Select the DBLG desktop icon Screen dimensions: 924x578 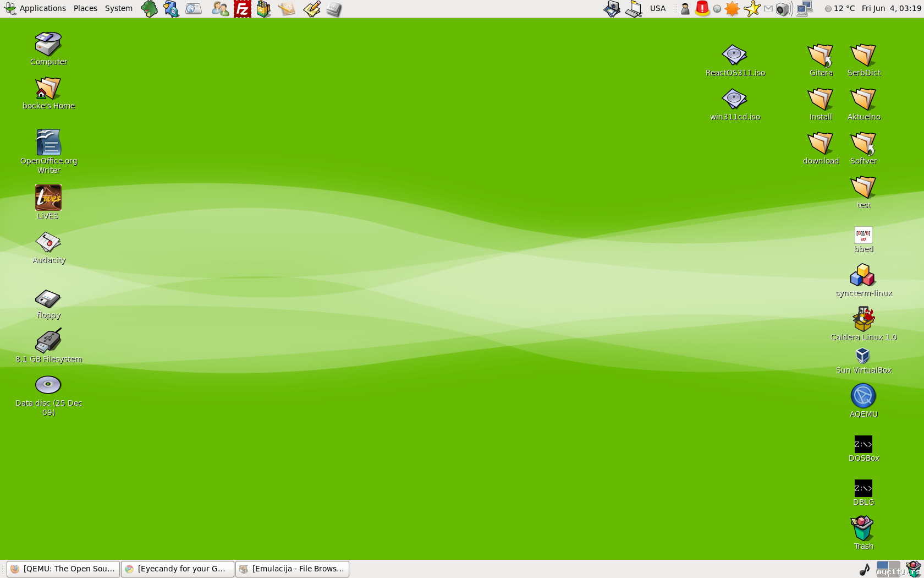[x=864, y=493]
